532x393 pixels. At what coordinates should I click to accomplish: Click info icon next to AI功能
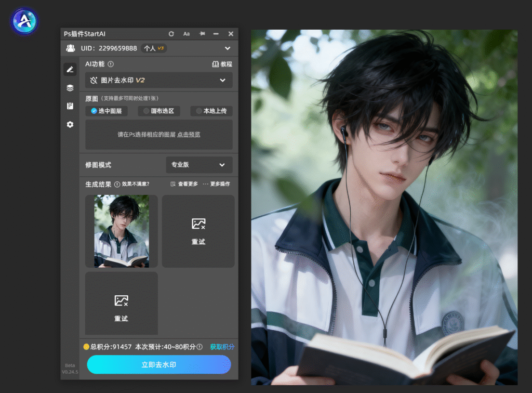(111, 64)
